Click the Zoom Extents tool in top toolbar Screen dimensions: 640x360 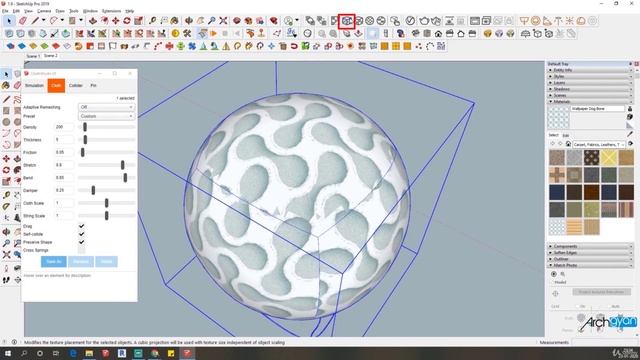tap(223, 20)
